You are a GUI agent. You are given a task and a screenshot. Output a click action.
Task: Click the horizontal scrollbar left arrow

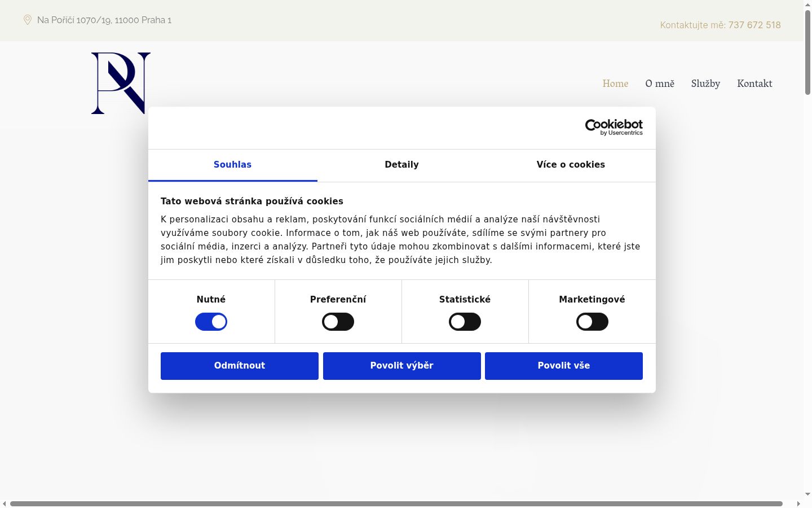(5, 503)
